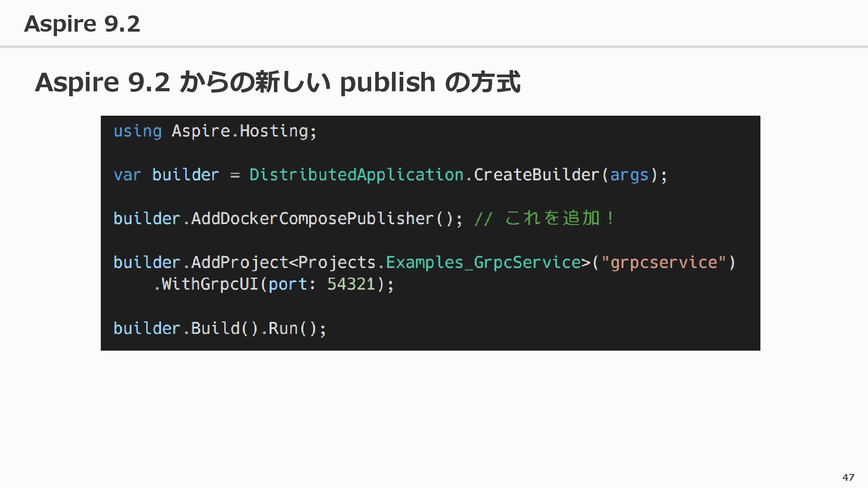
Task: Click 'AddDockerComposePublisher' method name
Action: pyautogui.click(x=312, y=219)
